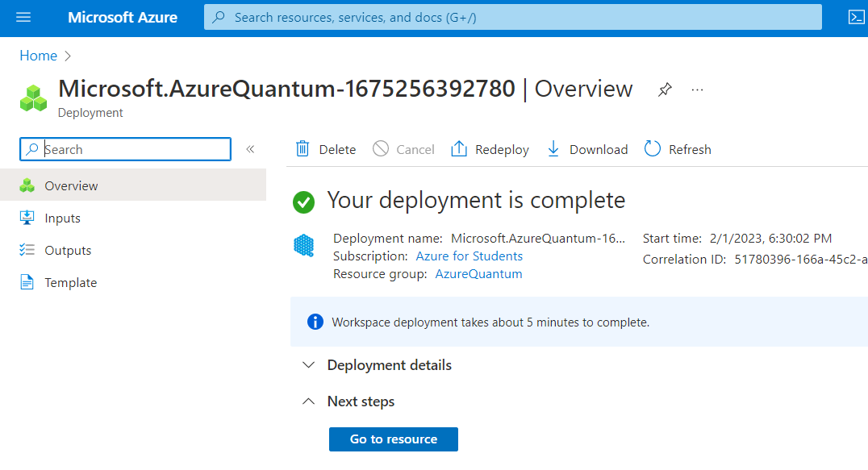This screenshot has width=868, height=470.
Task: Click the Delete trash icon
Action: pyautogui.click(x=303, y=149)
